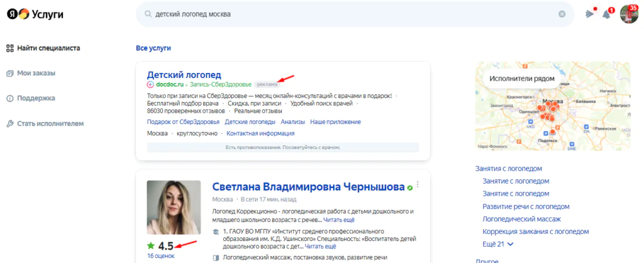Screen dimensions: 644x263
Task: Click the green rating star icon
Action: [x=151, y=246]
